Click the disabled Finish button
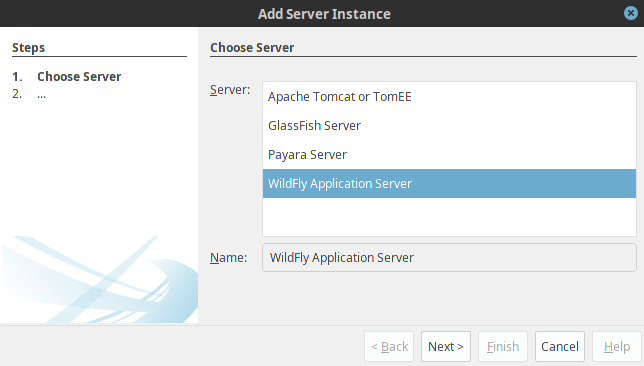644x366 pixels. [x=503, y=346]
